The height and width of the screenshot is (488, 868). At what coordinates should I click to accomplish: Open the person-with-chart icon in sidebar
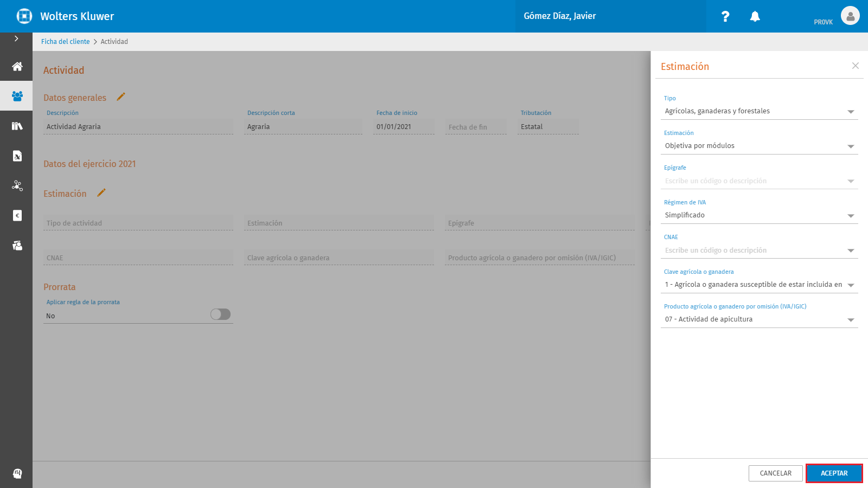pos(17,245)
